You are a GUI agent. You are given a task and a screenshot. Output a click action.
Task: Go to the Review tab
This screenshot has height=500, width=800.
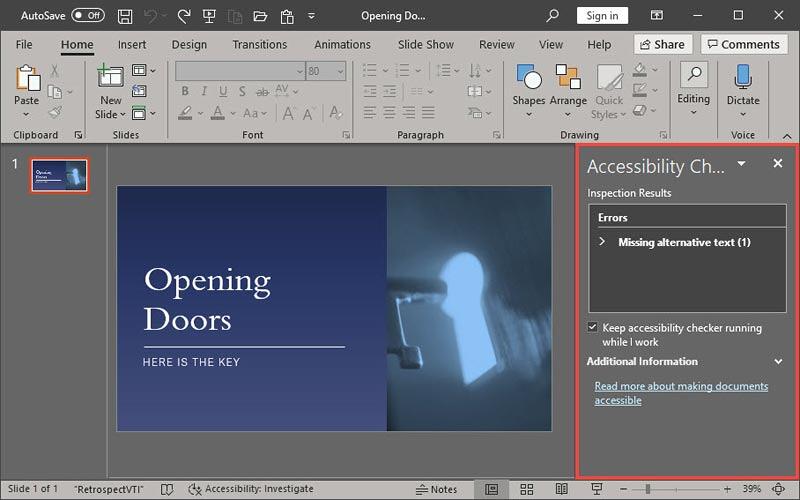(496, 45)
